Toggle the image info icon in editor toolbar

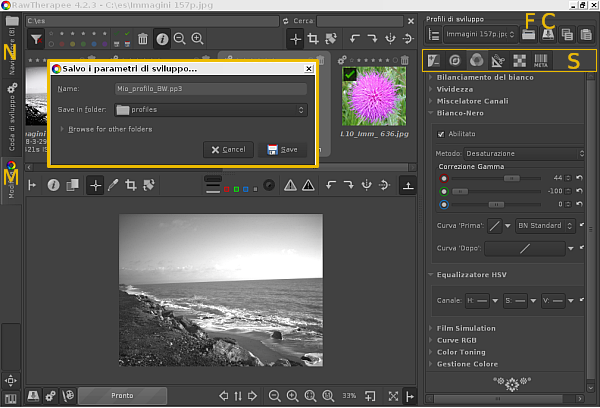click(53, 185)
